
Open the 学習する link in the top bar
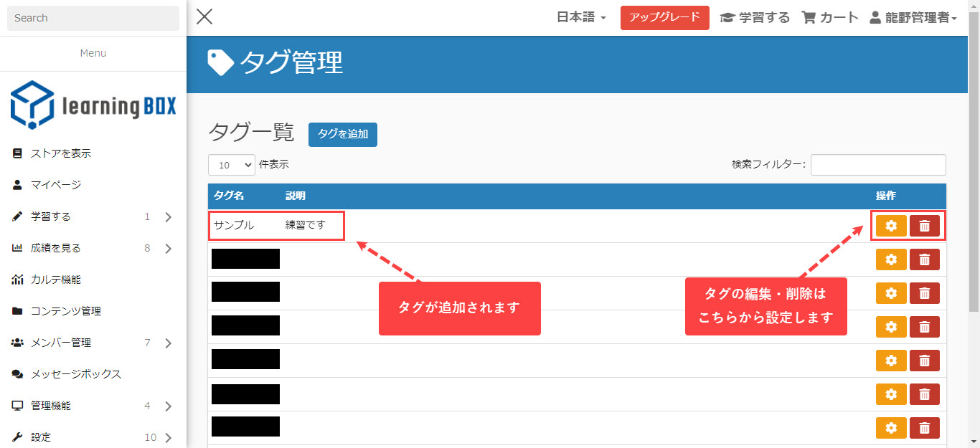(755, 18)
